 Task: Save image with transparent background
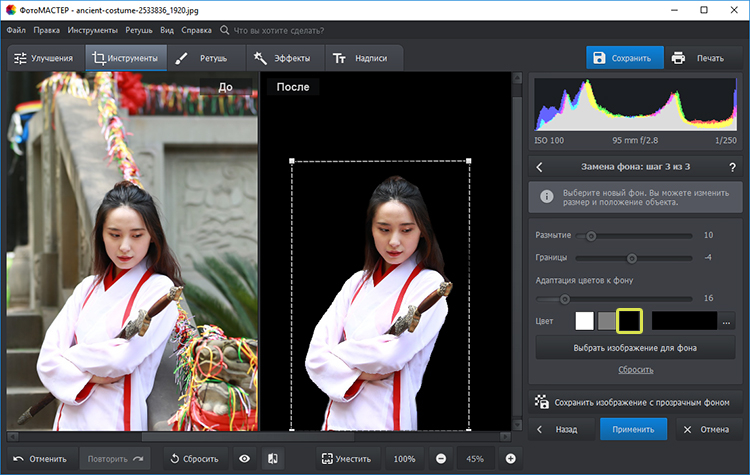tap(635, 402)
